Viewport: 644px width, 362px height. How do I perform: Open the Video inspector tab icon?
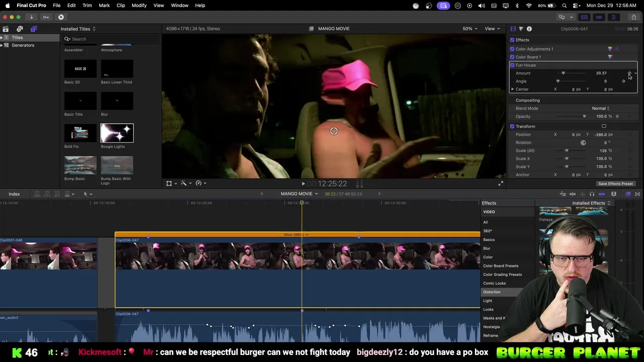click(513, 29)
